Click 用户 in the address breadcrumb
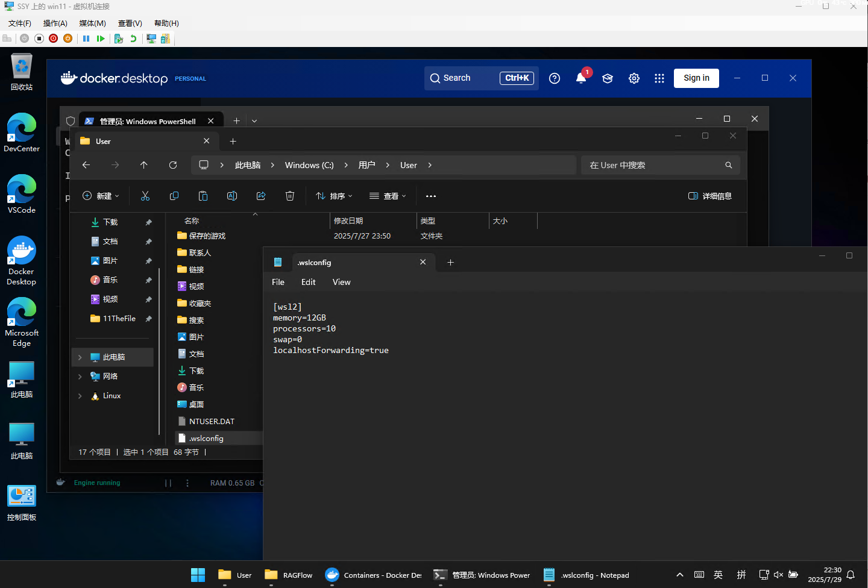This screenshot has width=868, height=588. pyautogui.click(x=366, y=165)
